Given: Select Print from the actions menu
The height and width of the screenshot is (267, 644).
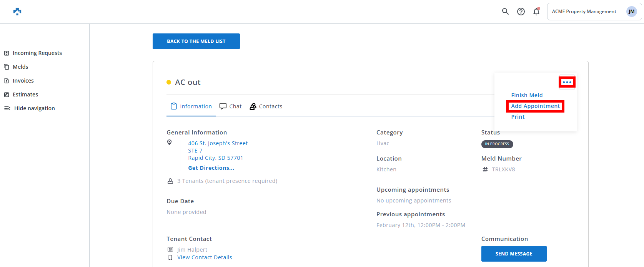Looking at the screenshot, I should point(518,117).
